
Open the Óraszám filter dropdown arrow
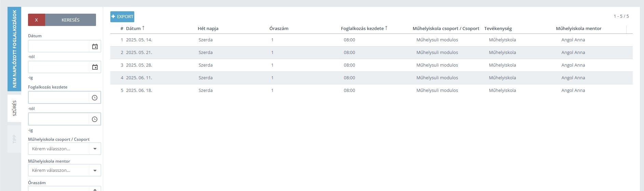[x=95, y=189]
